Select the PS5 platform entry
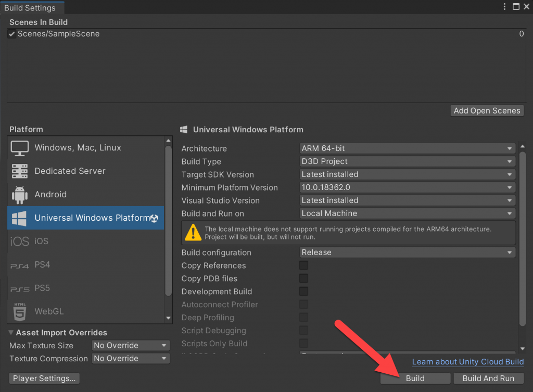The width and height of the screenshot is (533, 392). 86,288
